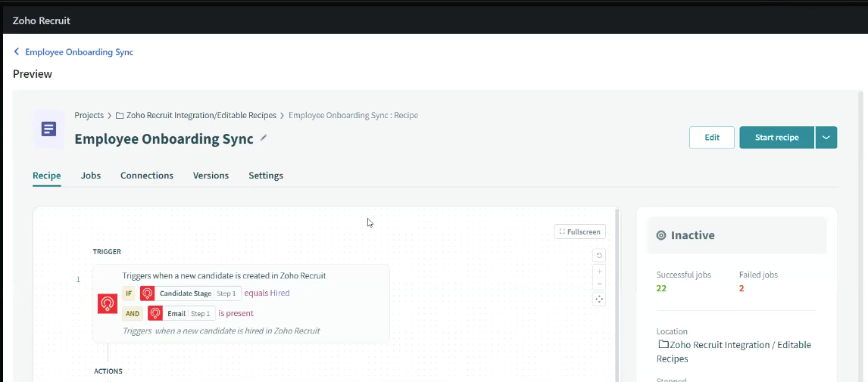Expand the Start recipe dropdown arrow
This screenshot has width=868, height=382.
[x=826, y=138]
